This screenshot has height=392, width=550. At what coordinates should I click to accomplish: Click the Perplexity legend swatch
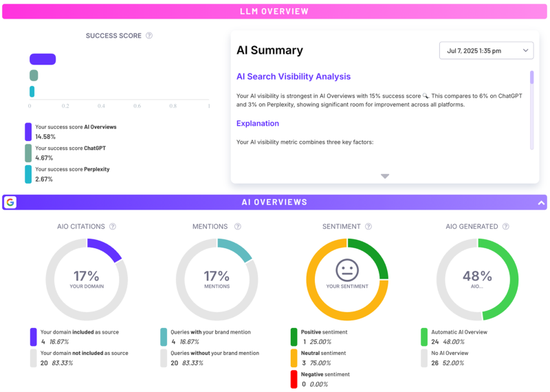pyautogui.click(x=28, y=175)
